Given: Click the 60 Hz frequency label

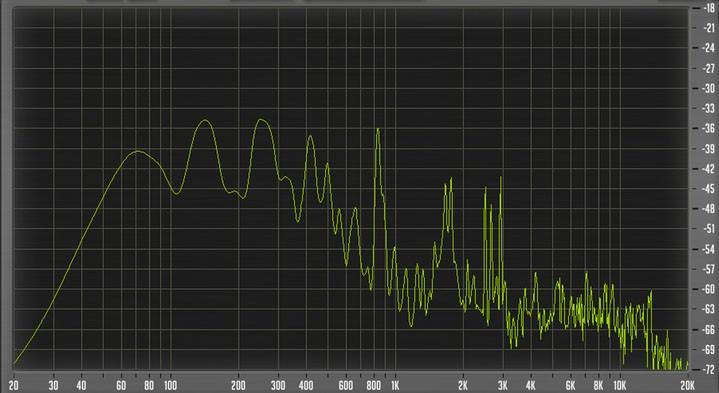Looking at the screenshot, I should [x=121, y=385].
